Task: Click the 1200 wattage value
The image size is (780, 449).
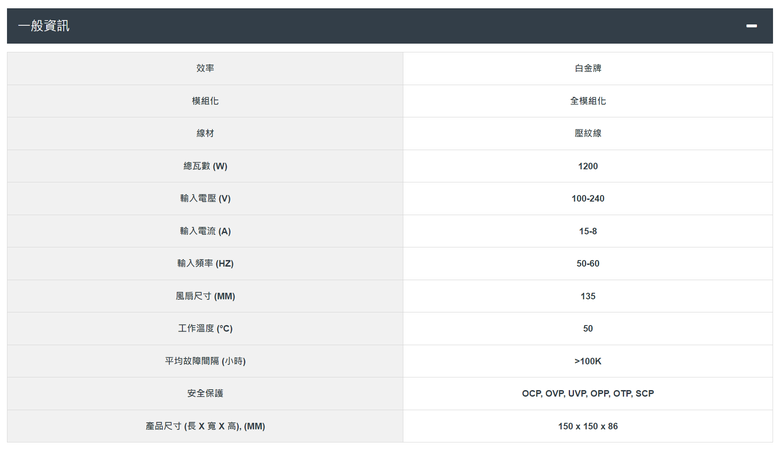Action: 587,166
